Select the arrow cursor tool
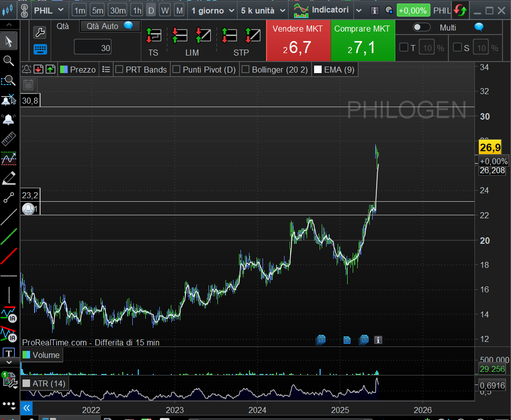 pyautogui.click(x=9, y=42)
